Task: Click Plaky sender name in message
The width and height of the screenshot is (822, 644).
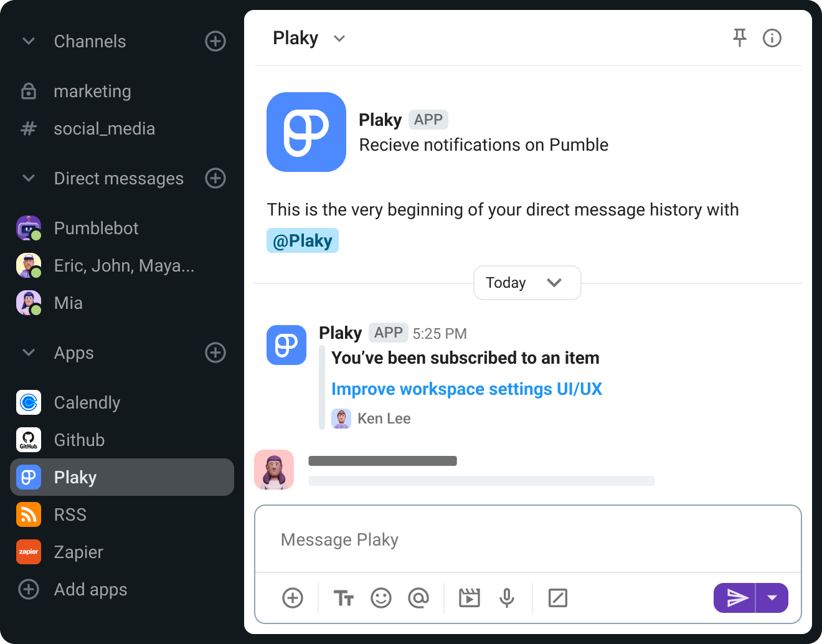Action: point(340,333)
